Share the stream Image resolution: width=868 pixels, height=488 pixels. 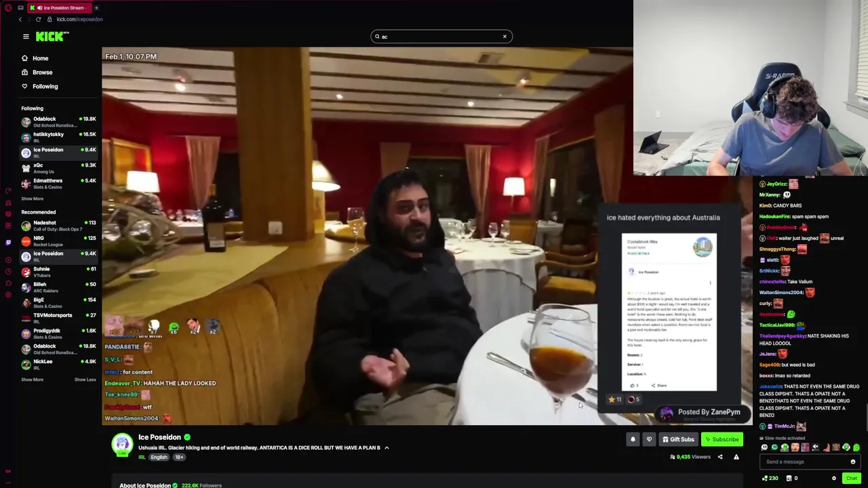(x=720, y=457)
